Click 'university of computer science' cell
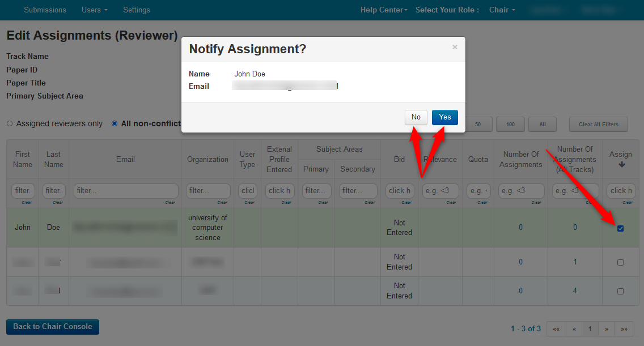 208,228
